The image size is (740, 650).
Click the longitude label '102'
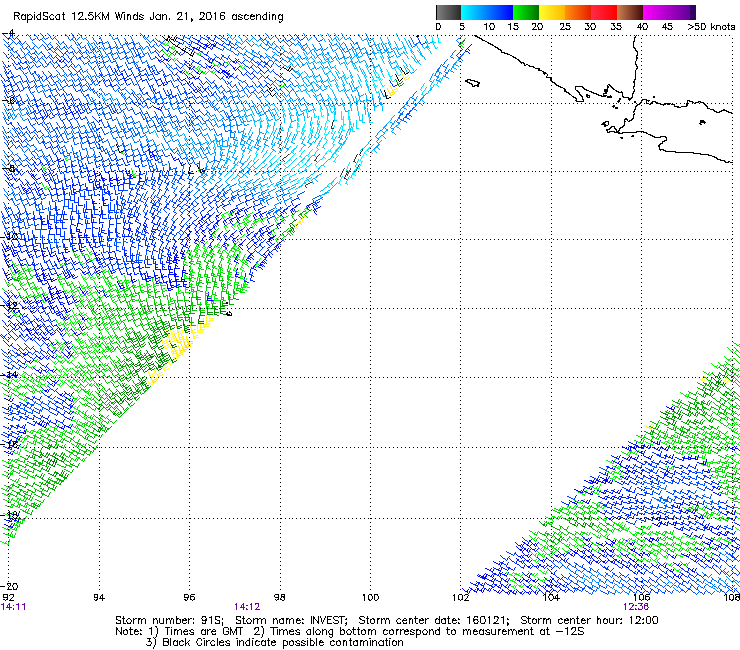(461, 598)
